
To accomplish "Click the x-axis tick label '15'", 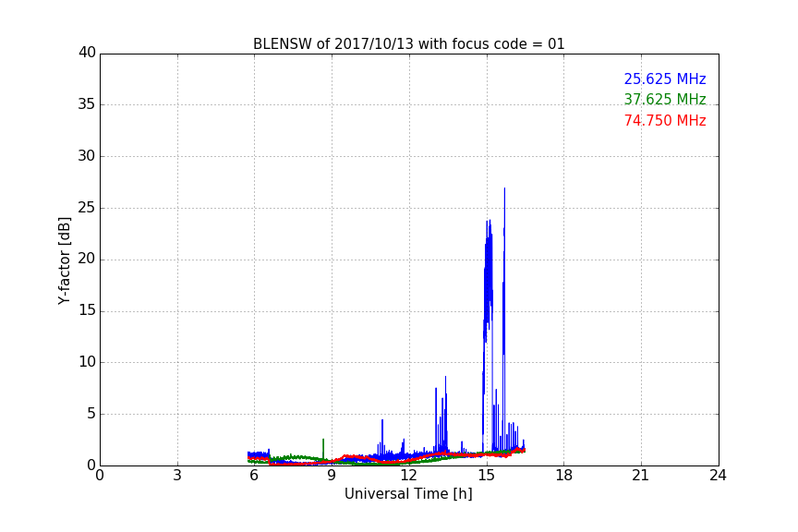I will [487, 476].
